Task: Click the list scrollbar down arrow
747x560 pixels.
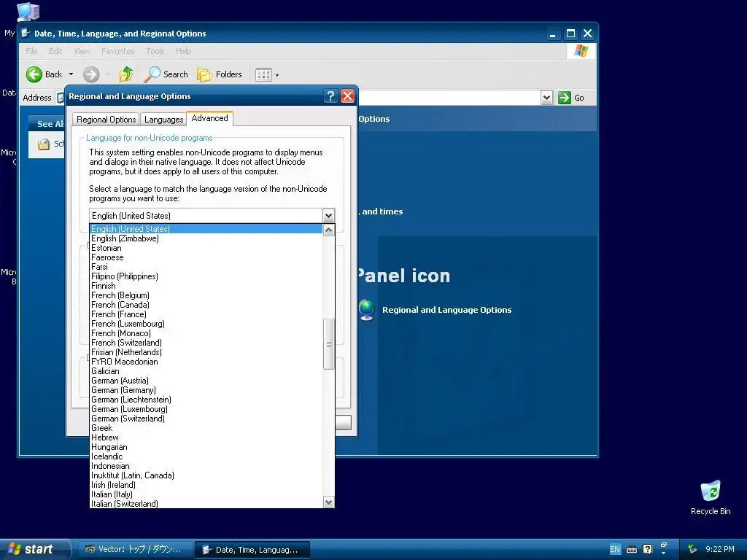Action: (x=329, y=502)
